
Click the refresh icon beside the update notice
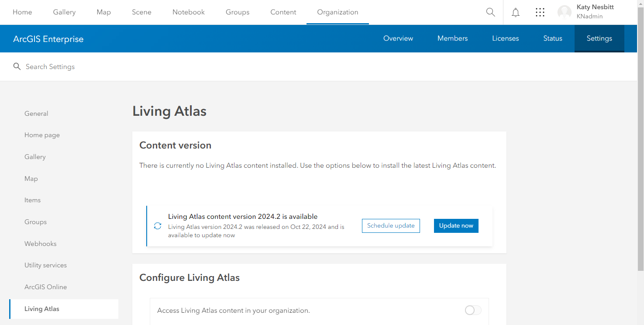pos(157,226)
